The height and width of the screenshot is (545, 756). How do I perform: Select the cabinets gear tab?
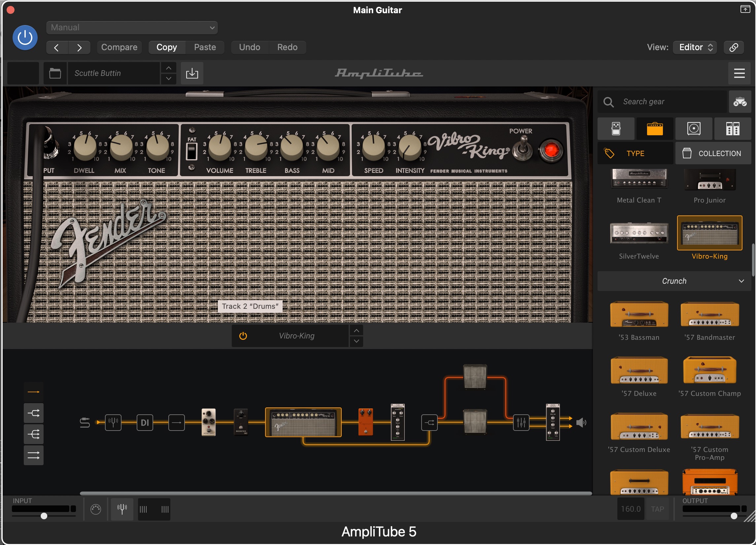pos(694,129)
